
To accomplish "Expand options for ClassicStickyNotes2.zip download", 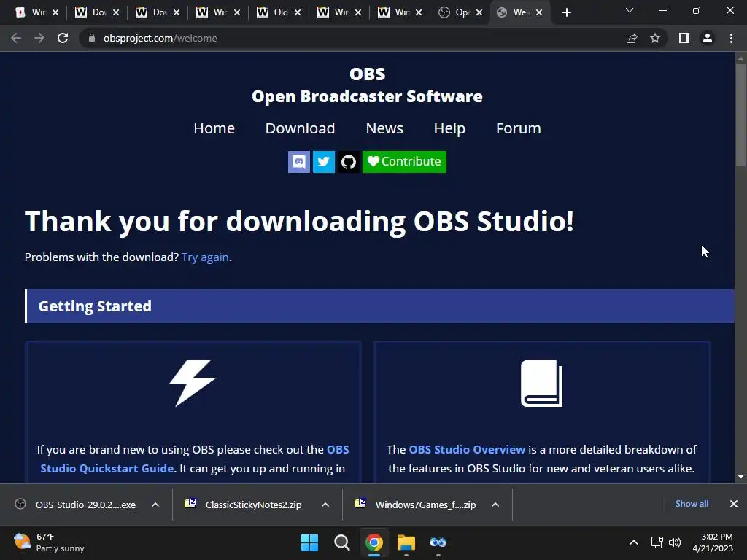I will point(325,505).
